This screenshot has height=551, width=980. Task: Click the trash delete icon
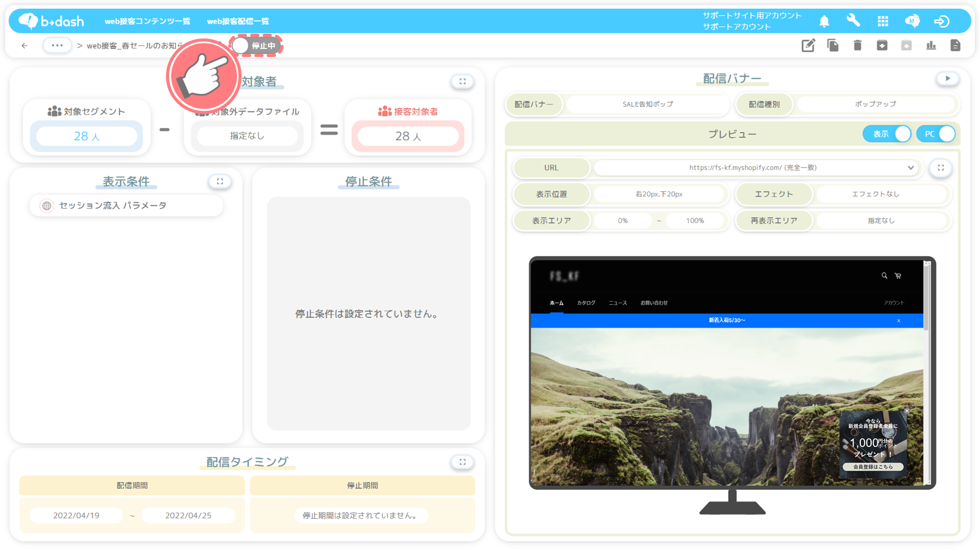[857, 46]
